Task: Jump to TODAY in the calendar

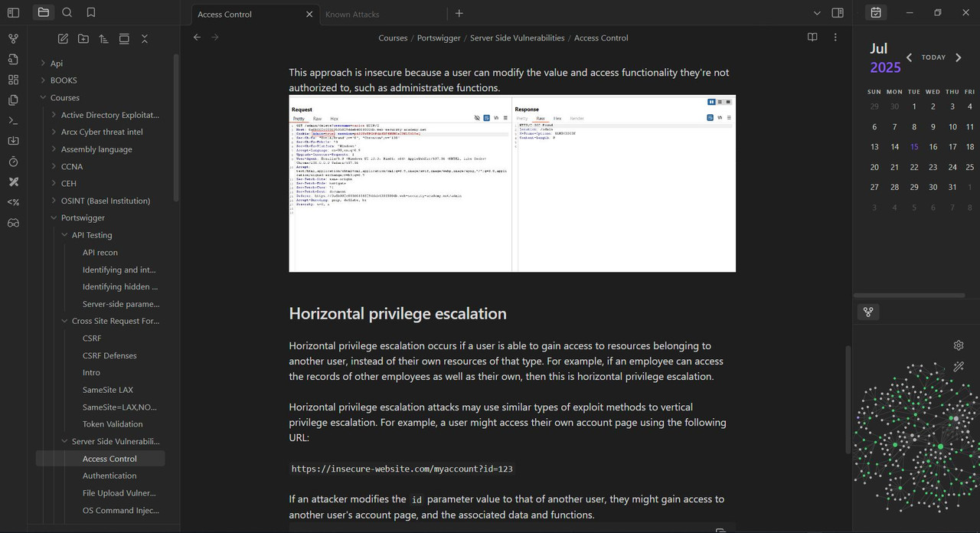Action: [933, 57]
